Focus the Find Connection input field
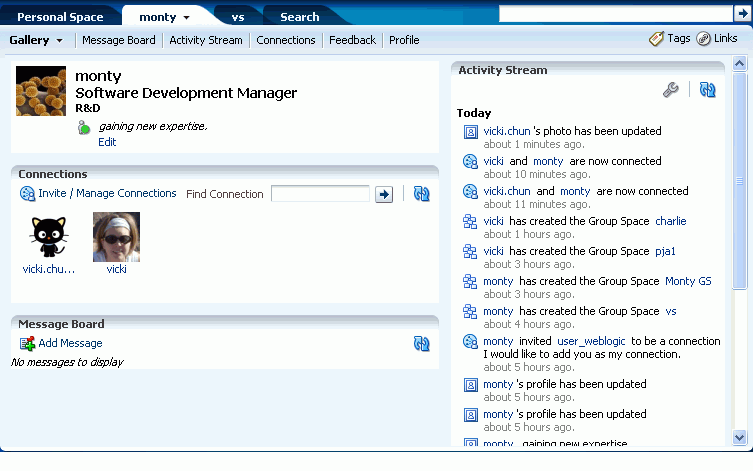 [x=320, y=194]
